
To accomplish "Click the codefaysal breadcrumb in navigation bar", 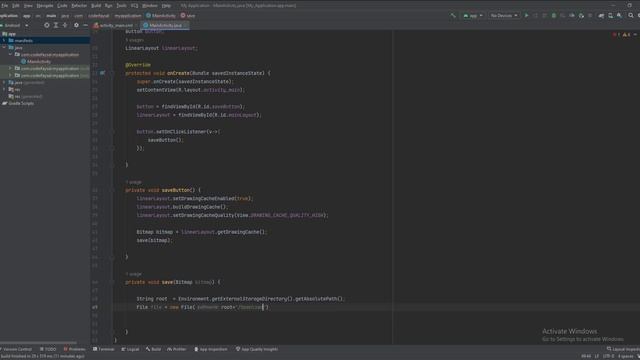I will point(99,16).
